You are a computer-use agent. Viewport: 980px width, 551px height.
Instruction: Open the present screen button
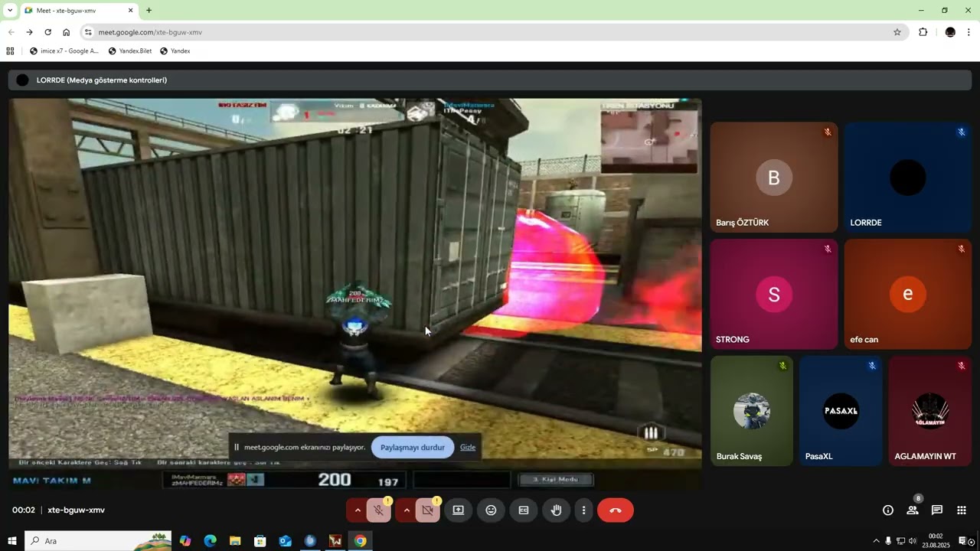458,510
